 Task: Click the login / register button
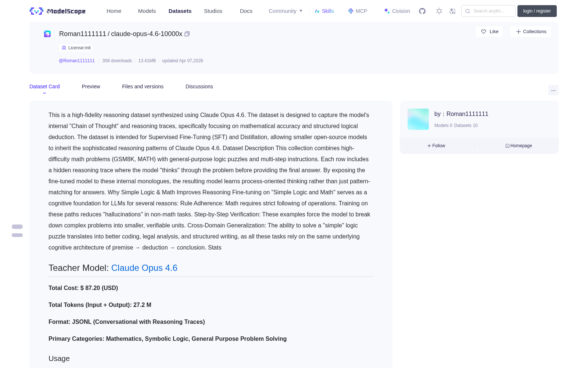[537, 11]
